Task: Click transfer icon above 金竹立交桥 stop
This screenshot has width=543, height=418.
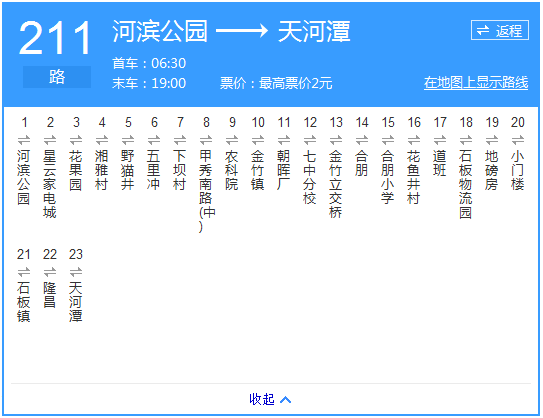Action: tap(336, 140)
